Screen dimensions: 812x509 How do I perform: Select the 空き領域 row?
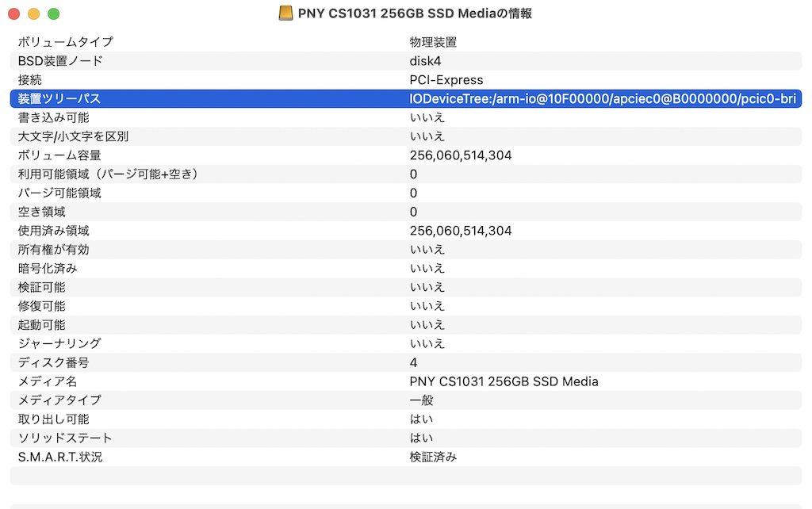[x=406, y=212]
